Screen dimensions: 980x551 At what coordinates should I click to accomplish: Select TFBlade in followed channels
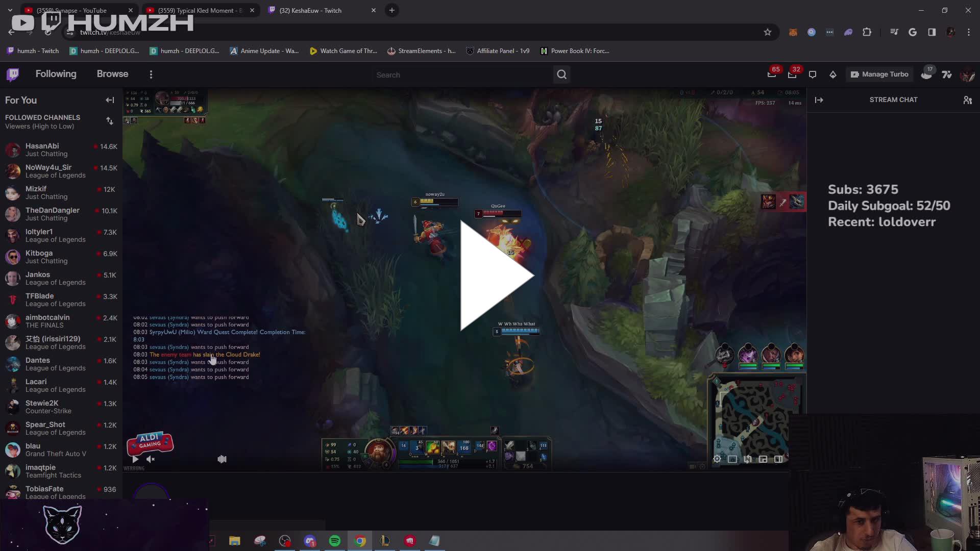pyautogui.click(x=61, y=299)
